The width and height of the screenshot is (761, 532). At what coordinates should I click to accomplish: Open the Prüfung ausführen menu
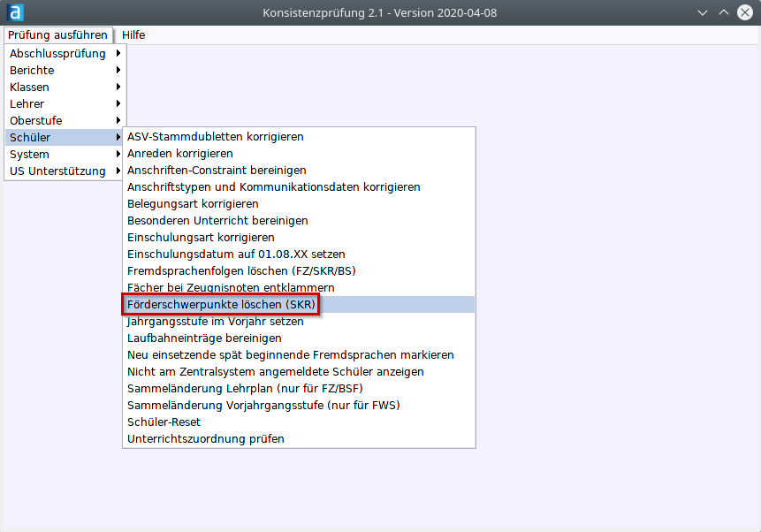coord(57,35)
